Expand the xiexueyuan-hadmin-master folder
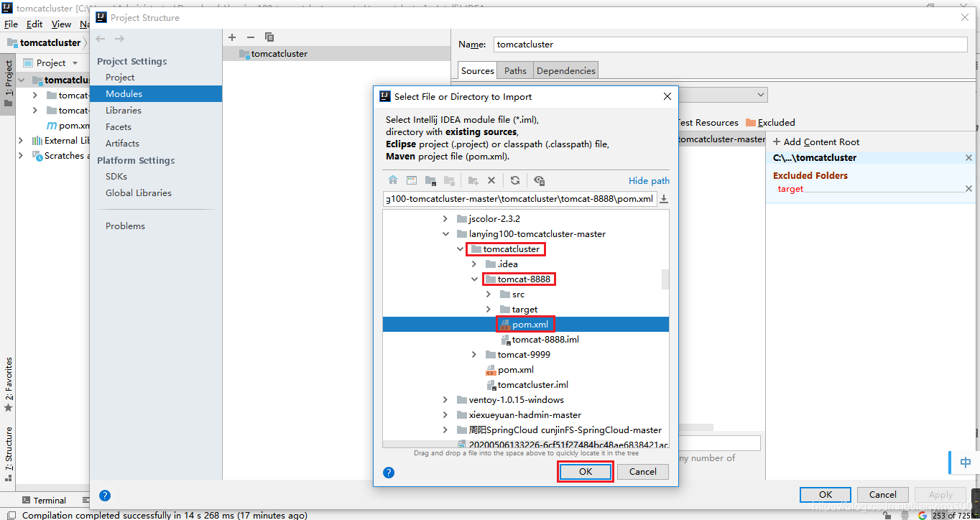980x520 pixels. point(445,415)
